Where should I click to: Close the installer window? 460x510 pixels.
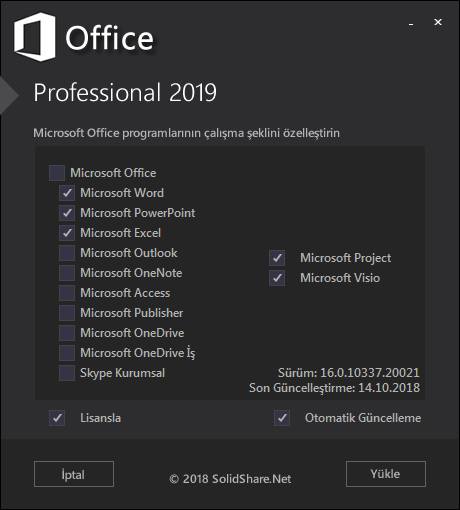pyautogui.click(x=438, y=22)
